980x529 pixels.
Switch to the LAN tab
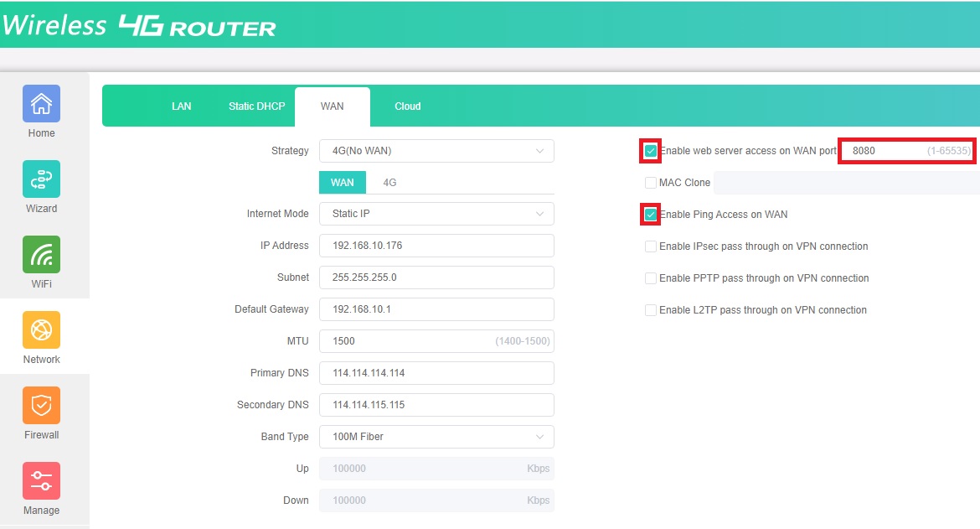point(181,106)
